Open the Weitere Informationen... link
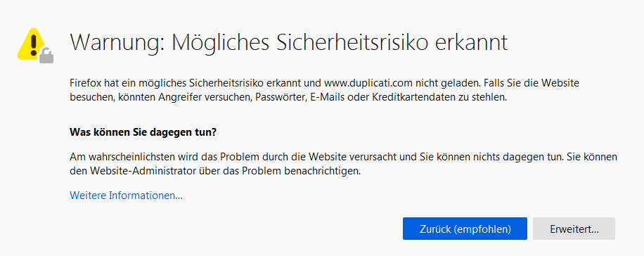Screen dimensions: 644x256 tap(126, 196)
